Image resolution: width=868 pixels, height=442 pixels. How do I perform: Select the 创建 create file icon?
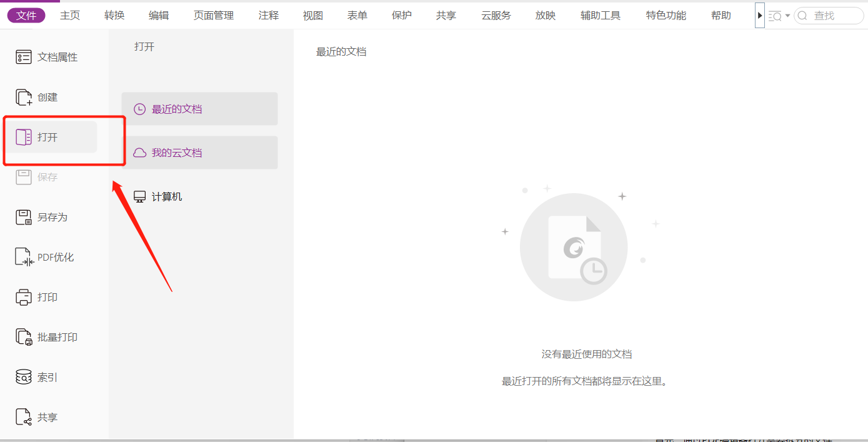click(x=24, y=97)
